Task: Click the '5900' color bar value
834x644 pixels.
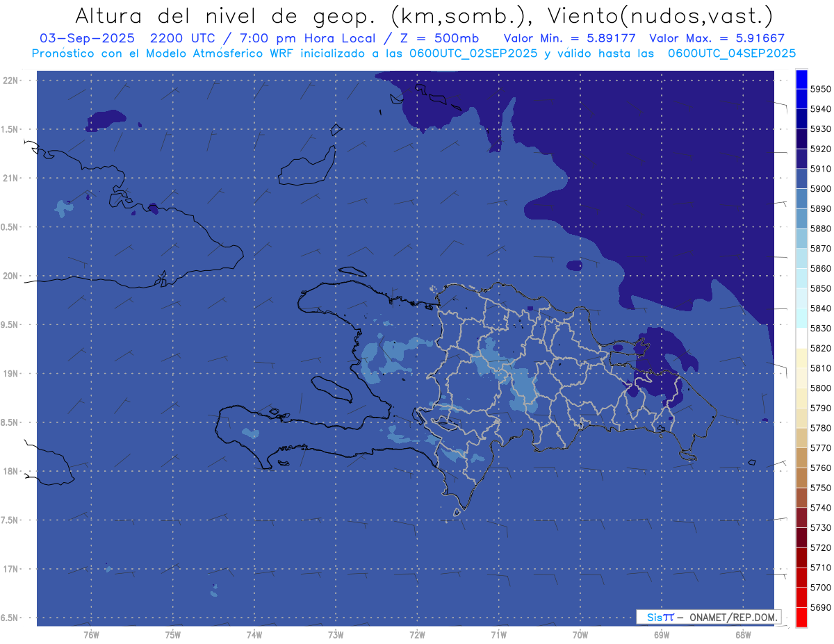Action: point(820,188)
